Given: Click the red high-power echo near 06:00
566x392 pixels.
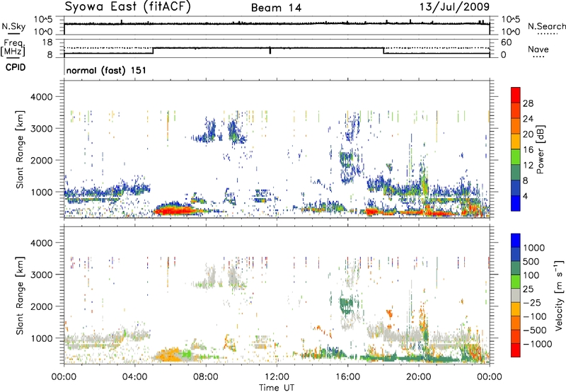Looking at the screenshot, I should [175, 210].
